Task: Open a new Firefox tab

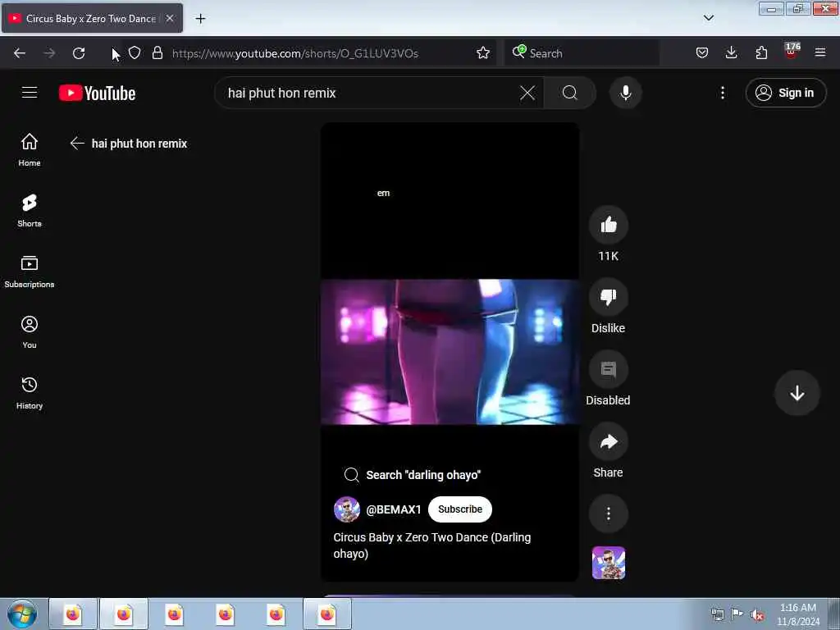Action: click(200, 19)
